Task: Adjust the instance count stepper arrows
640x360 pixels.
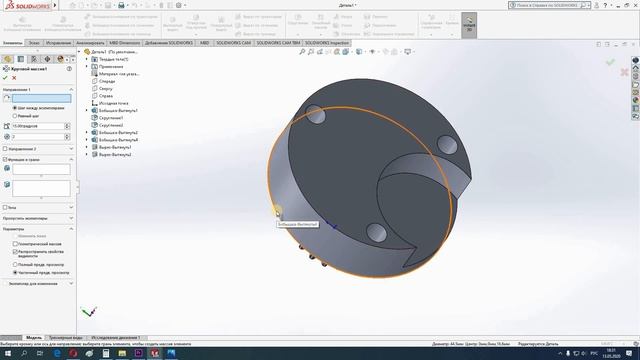Action: [x=67, y=137]
